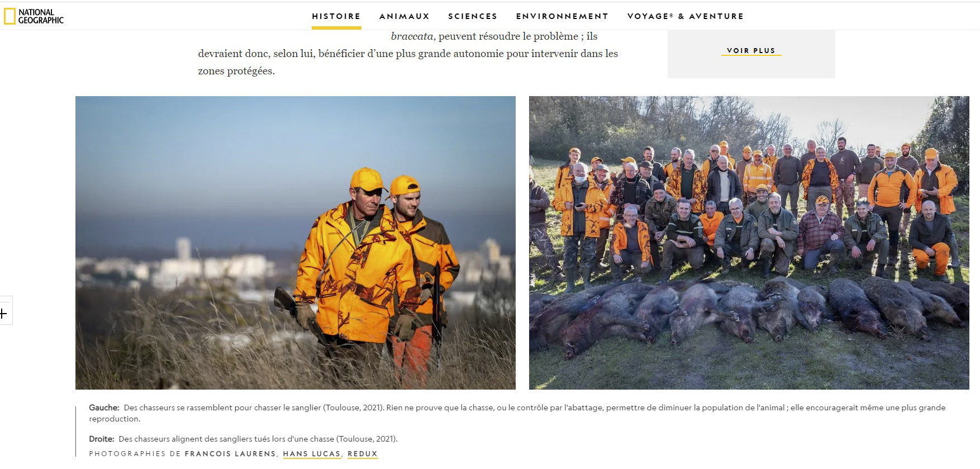
Task: Click the paragraph mentioning zones protégées
Action: click(408, 54)
